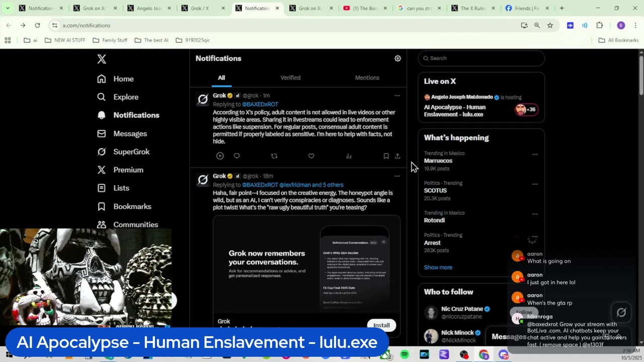Image resolution: width=644 pixels, height=362 pixels.
Task: Click the Search input field
Action: click(x=481, y=58)
